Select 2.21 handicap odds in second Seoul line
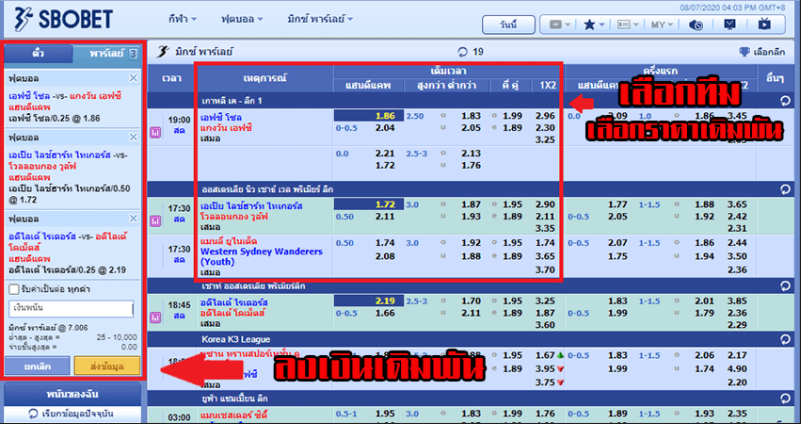The width and height of the screenshot is (801, 424). (x=385, y=153)
